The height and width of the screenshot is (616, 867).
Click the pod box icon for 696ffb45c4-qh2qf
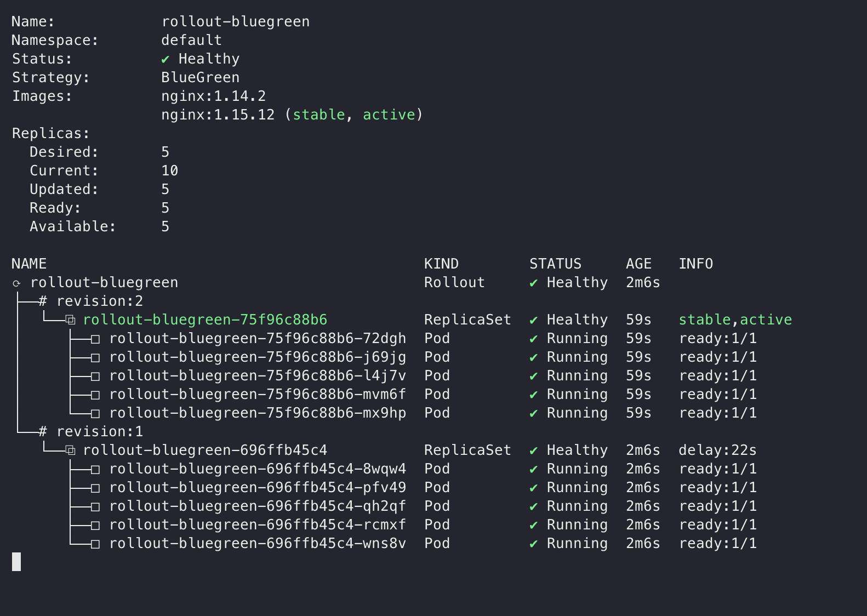tap(95, 507)
